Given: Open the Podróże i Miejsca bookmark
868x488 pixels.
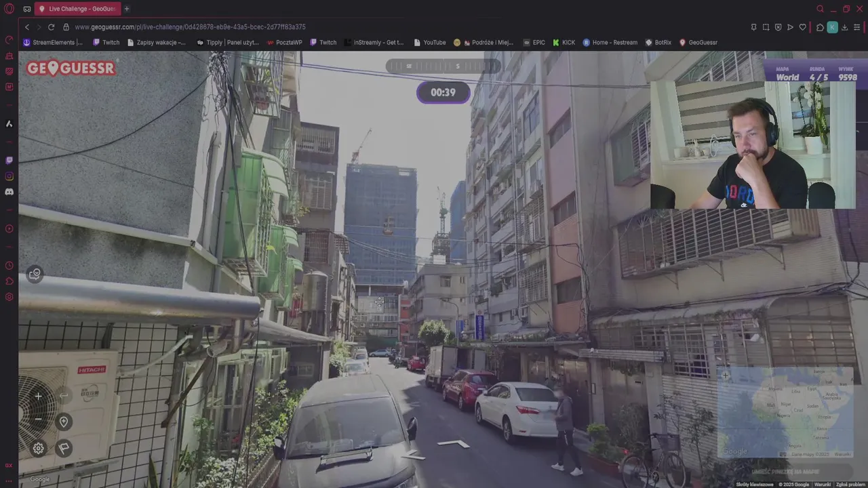Looking at the screenshot, I should pyautogui.click(x=485, y=42).
